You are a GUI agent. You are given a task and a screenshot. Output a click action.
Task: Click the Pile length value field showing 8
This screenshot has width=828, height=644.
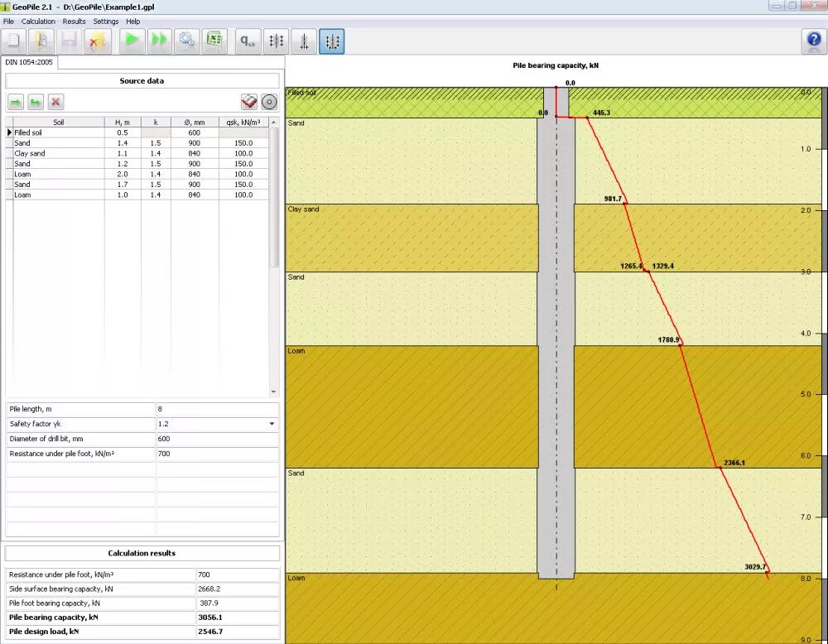(x=217, y=409)
